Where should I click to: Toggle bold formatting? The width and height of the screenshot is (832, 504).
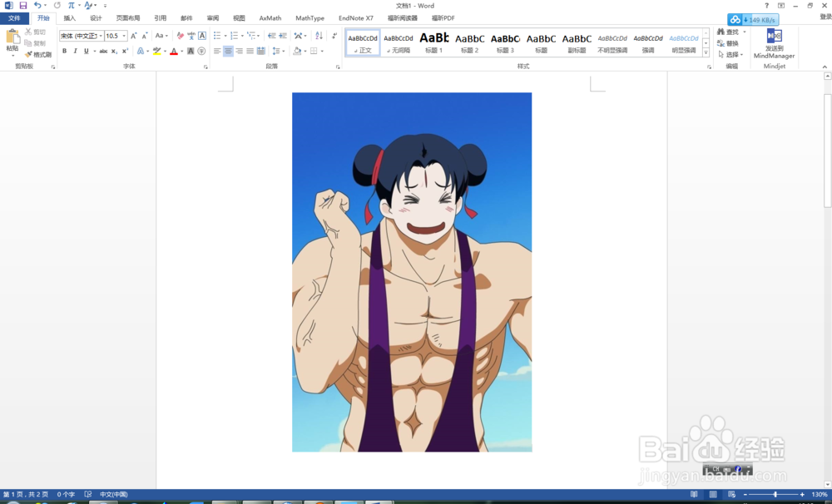(x=64, y=51)
